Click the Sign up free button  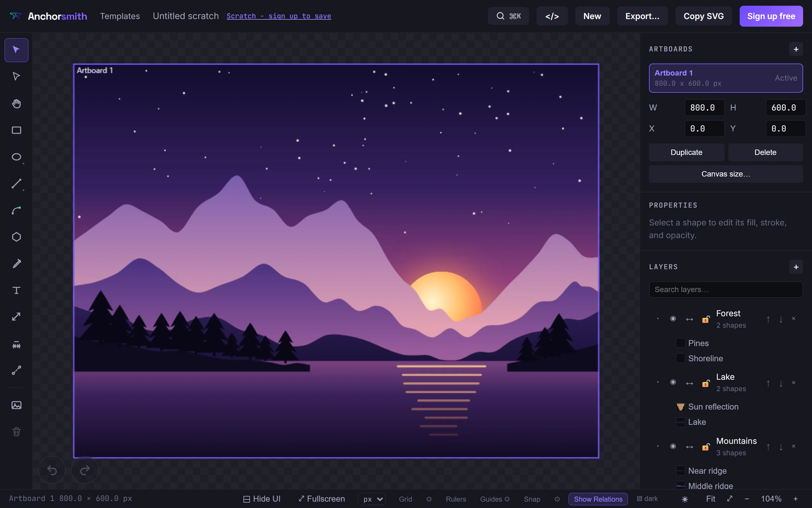tap(771, 16)
